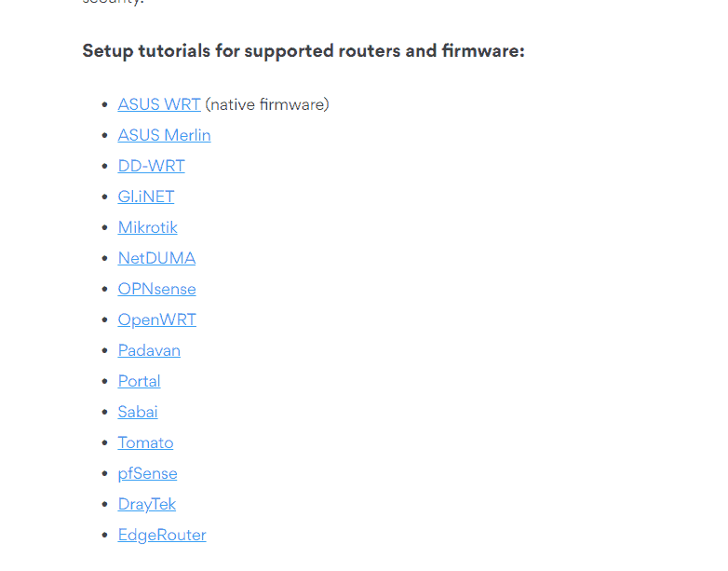Open the Sabai setup tutorial
Screen dimensions: 728x571
tap(138, 412)
